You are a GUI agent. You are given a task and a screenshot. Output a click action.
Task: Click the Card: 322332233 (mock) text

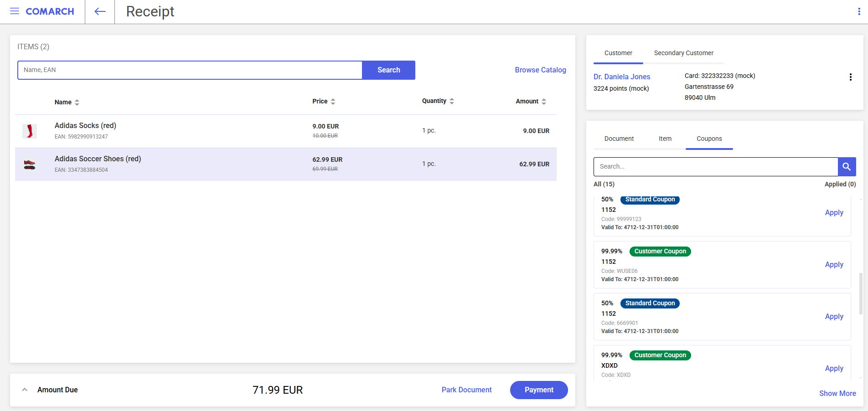[720, 76]
